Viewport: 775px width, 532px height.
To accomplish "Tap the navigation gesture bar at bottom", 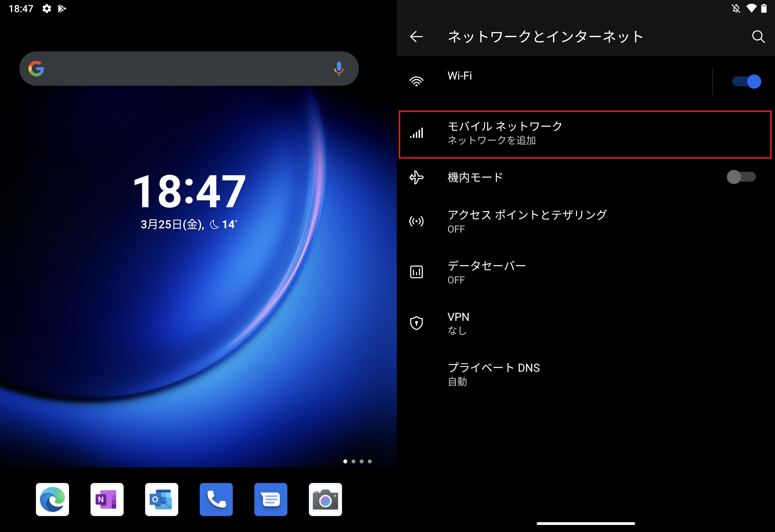I will 586,523.
